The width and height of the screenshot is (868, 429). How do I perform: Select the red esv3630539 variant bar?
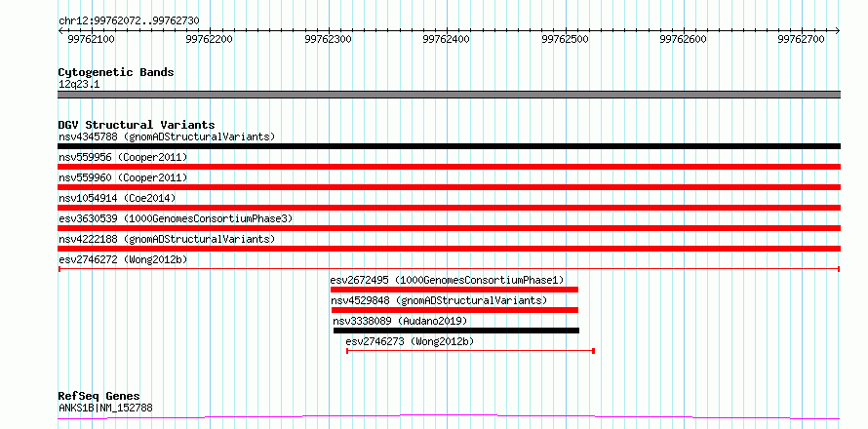click(x=449, y=228)
